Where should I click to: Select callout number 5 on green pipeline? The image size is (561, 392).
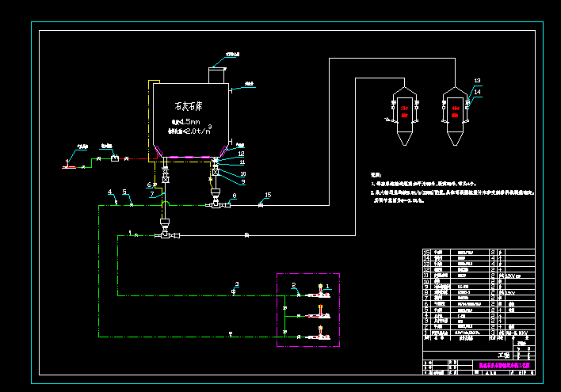(124, 192)
